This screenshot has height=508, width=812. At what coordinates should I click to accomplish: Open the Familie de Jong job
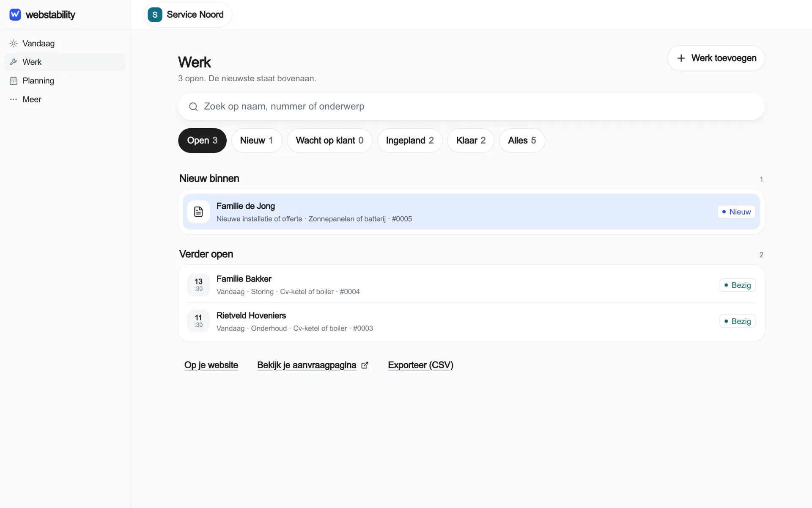(471, 212)
